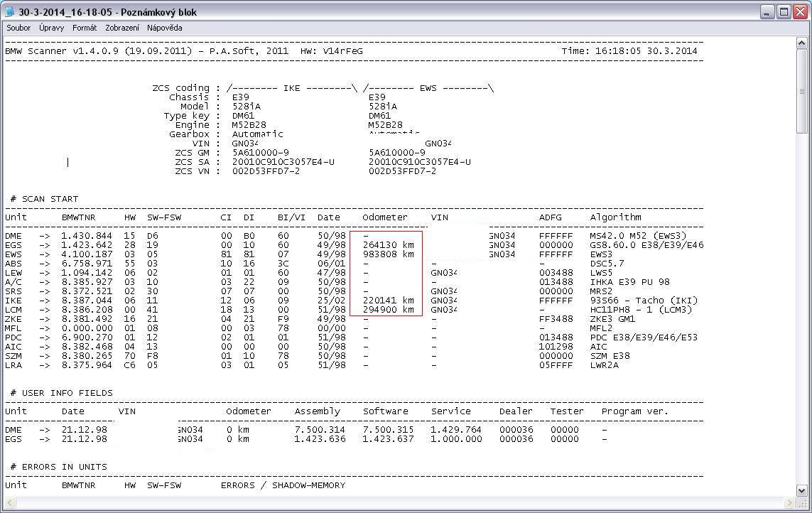This screenshot has height=513, width=812.
Task: Click the vertical scrollbar down arrow
Action: (x=801, y=490)
